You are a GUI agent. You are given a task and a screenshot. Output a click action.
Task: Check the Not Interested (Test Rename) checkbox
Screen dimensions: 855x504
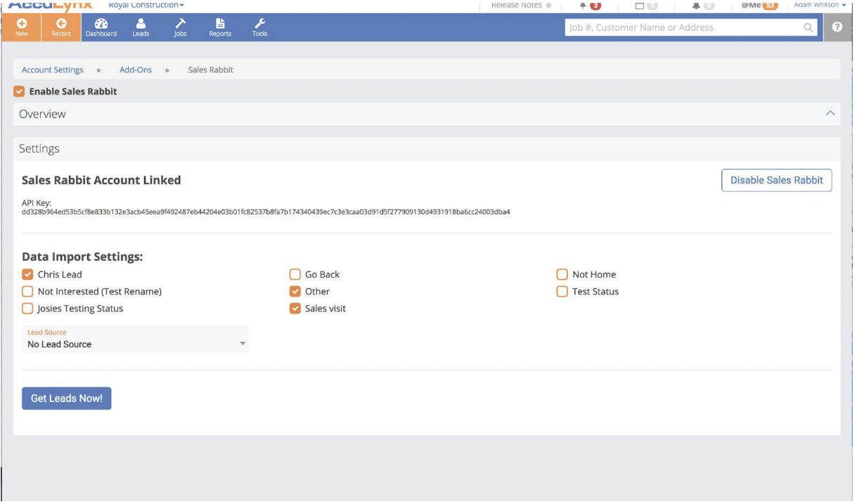pyautogui.click(x=27, y=291)
